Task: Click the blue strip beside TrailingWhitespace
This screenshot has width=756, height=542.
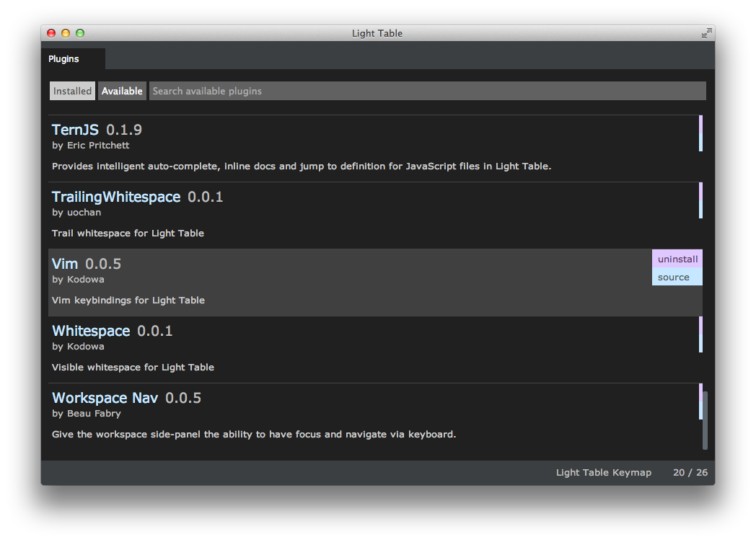Action: 700,209
